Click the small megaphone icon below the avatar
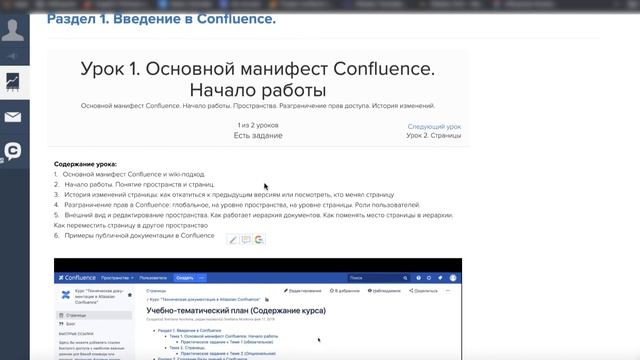Image resolution: width=640 pixels, height=360 pixels. 12,56
